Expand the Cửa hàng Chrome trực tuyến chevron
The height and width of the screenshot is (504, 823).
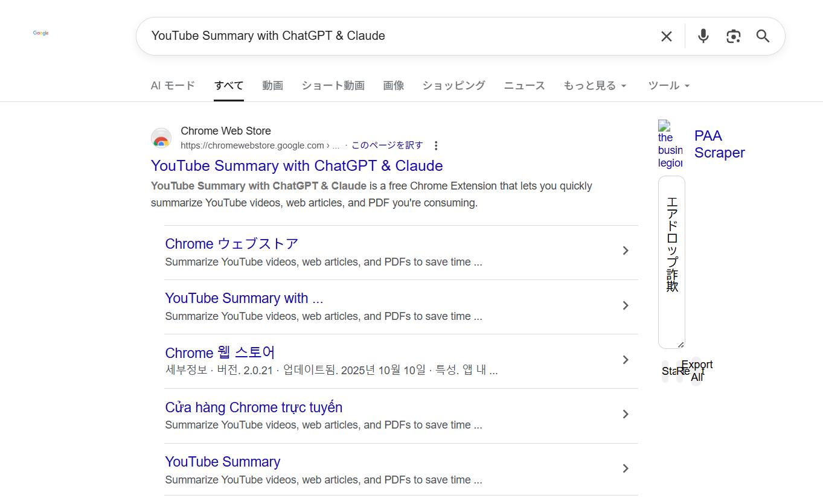pos(626,414)
